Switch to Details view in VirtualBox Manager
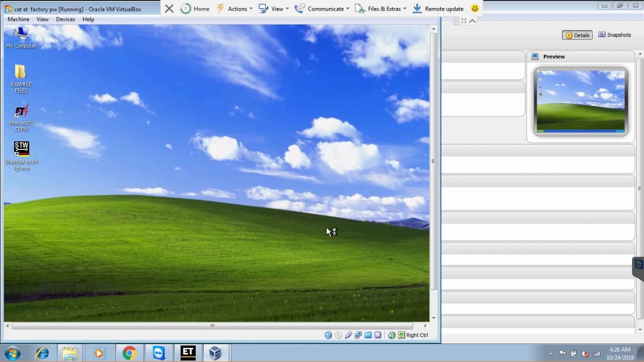644x362 pixels. 577,35
